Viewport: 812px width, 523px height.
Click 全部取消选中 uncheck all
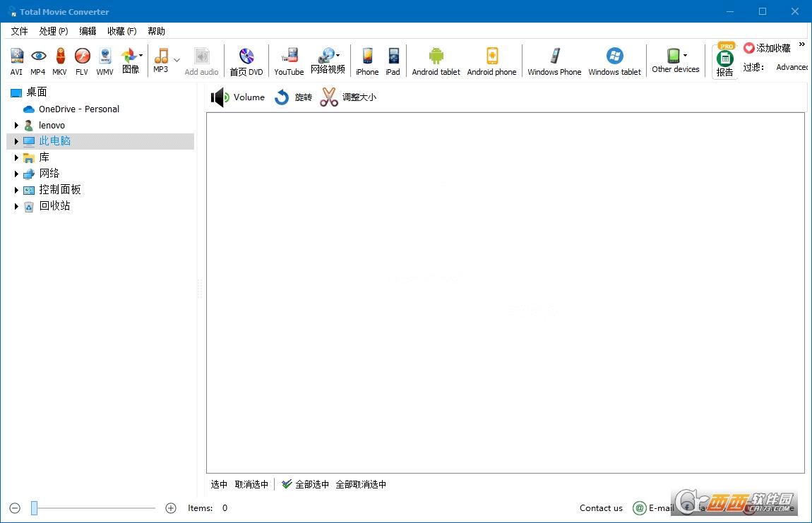[361, 484]
